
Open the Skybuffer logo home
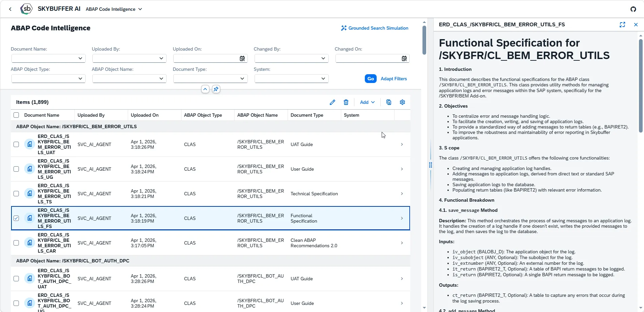(x=26, y=9)
